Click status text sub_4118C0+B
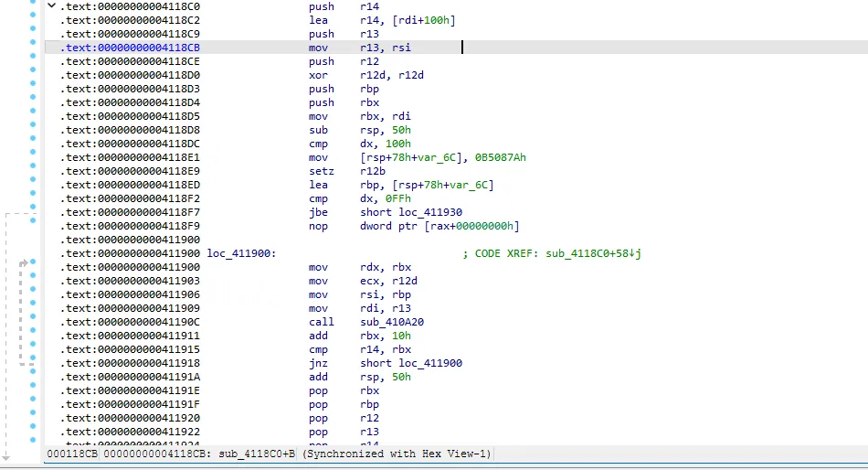868x470 pixels. 257,454
